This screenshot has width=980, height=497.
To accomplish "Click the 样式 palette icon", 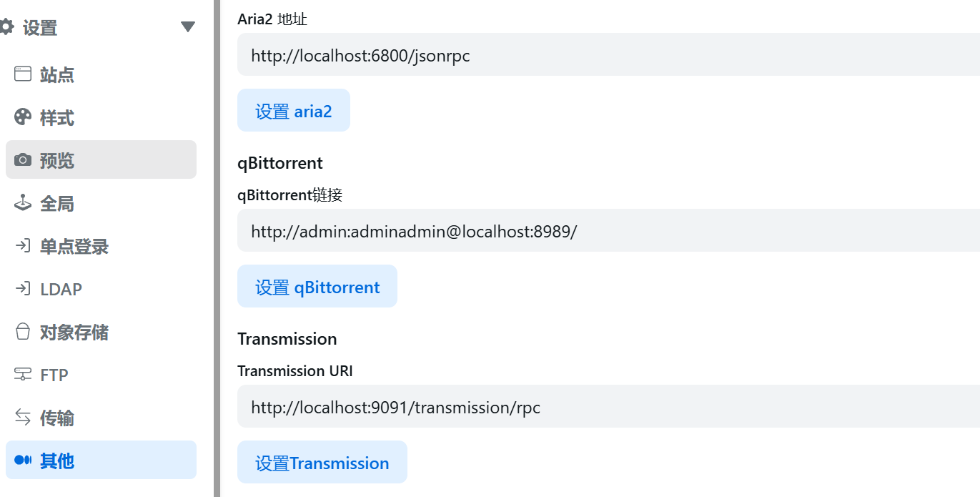I will point(23,117).
